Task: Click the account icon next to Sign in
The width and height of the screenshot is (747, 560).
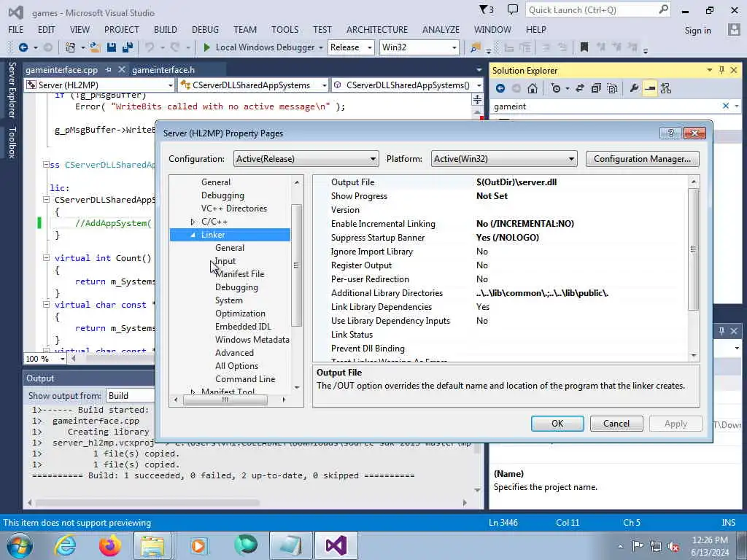Action: click(x=734, y=29)
